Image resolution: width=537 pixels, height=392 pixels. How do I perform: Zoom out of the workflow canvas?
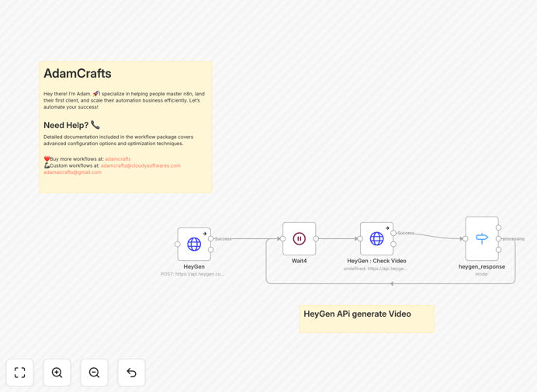(94, 373)
